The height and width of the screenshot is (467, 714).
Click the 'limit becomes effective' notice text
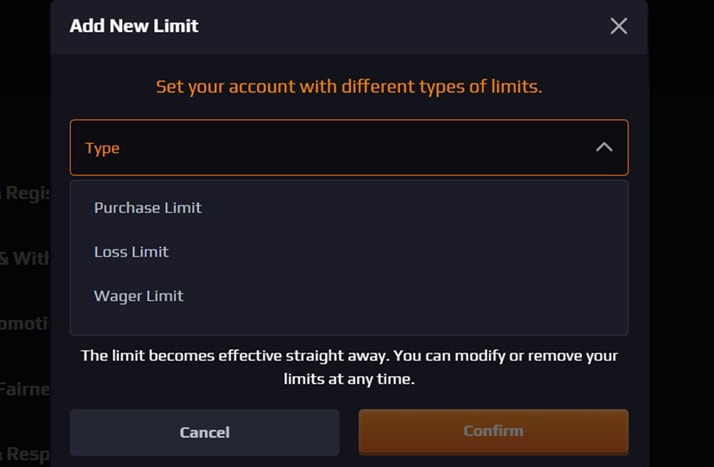tap(349, 356)
